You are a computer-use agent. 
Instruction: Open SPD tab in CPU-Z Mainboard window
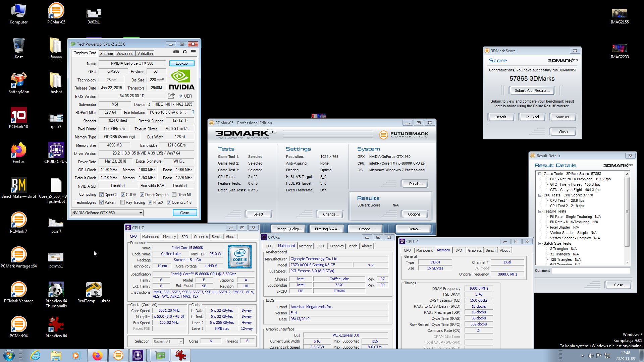click(x=320, y=246)
